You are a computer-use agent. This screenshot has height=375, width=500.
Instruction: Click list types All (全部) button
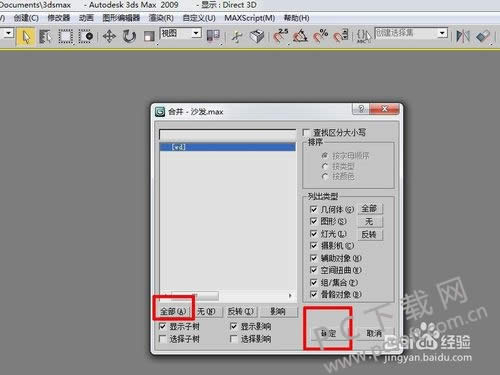(x=370, y=209)
